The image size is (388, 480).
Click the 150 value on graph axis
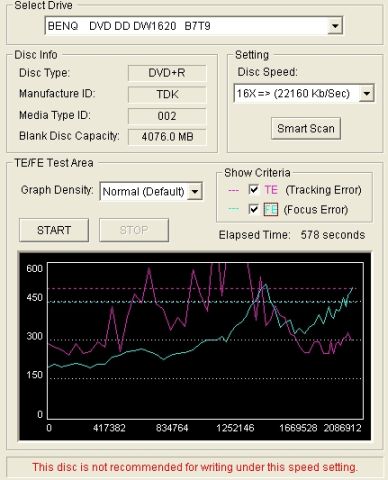click(35, 375)
